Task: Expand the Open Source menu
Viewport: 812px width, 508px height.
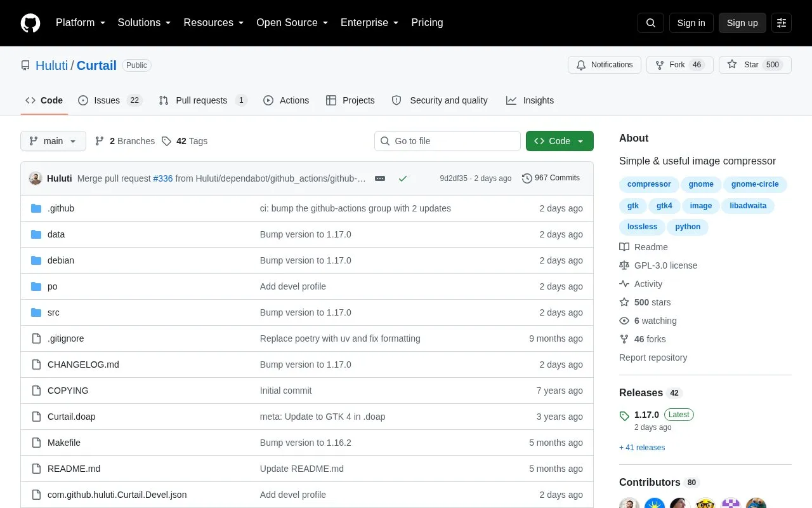Action: coord(292,23)
